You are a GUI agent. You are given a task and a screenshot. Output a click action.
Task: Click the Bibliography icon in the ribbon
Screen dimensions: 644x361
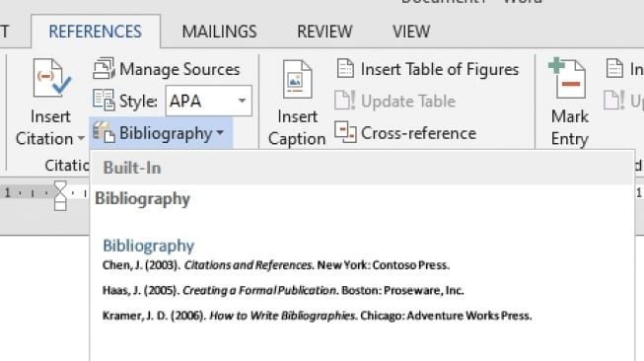coord(104,132)
